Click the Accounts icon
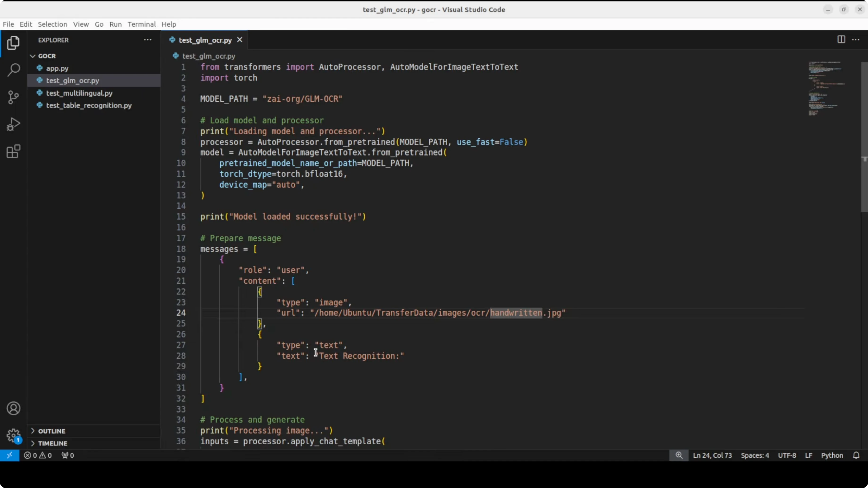This screenshot has height=488, width=868. (x=13, y=409)
